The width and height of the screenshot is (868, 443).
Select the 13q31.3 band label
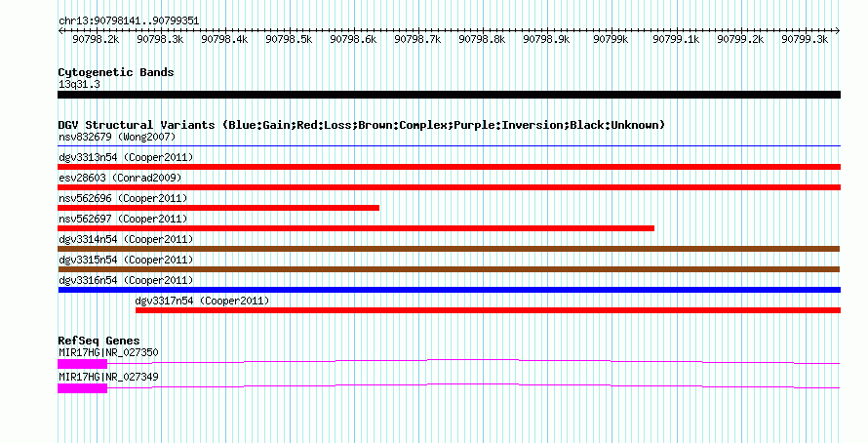[79, 85]
